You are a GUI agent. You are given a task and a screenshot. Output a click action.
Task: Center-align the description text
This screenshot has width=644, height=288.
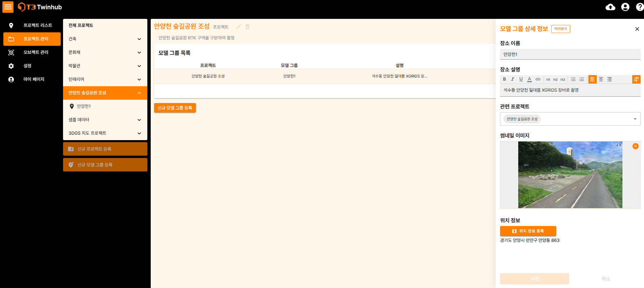coord(601,79)
